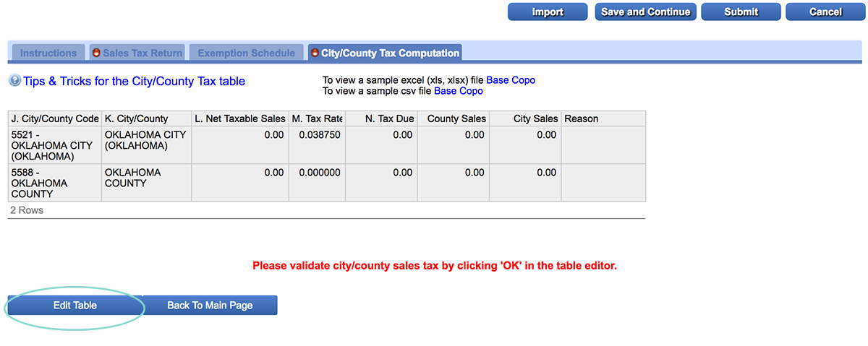Open Tips & Tricks for City/County Tax table
Viewport: 868px width, 346px height.
pyautogui.click(x=134, y=81)
